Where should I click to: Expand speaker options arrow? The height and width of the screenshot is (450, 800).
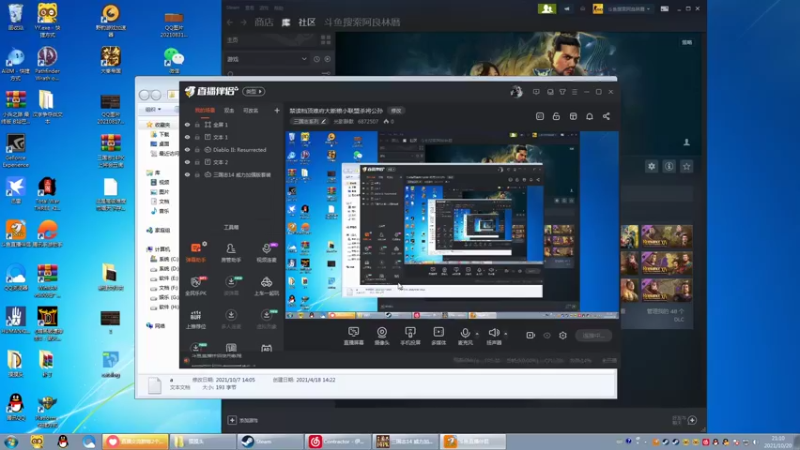506,334
